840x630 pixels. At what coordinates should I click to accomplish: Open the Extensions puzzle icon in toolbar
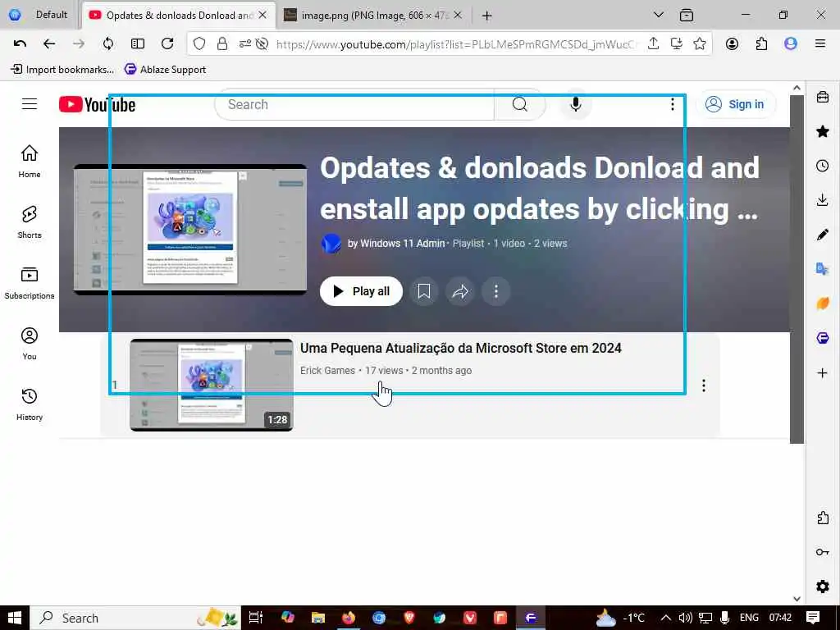[761, 44]
